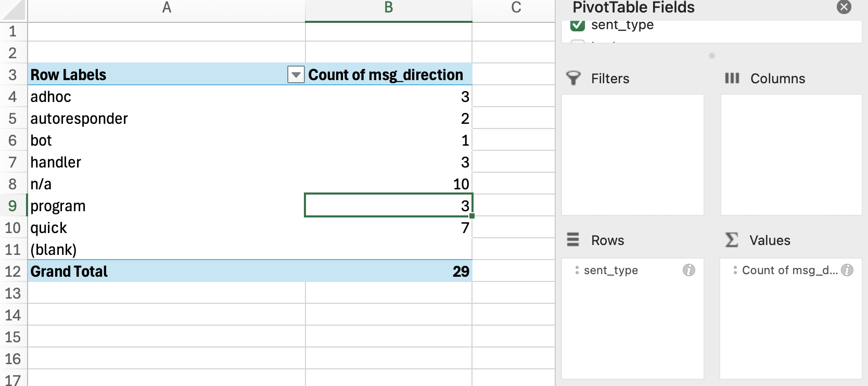
Task: Select the sent_type item in Rows area
Action: coord(610,271)
